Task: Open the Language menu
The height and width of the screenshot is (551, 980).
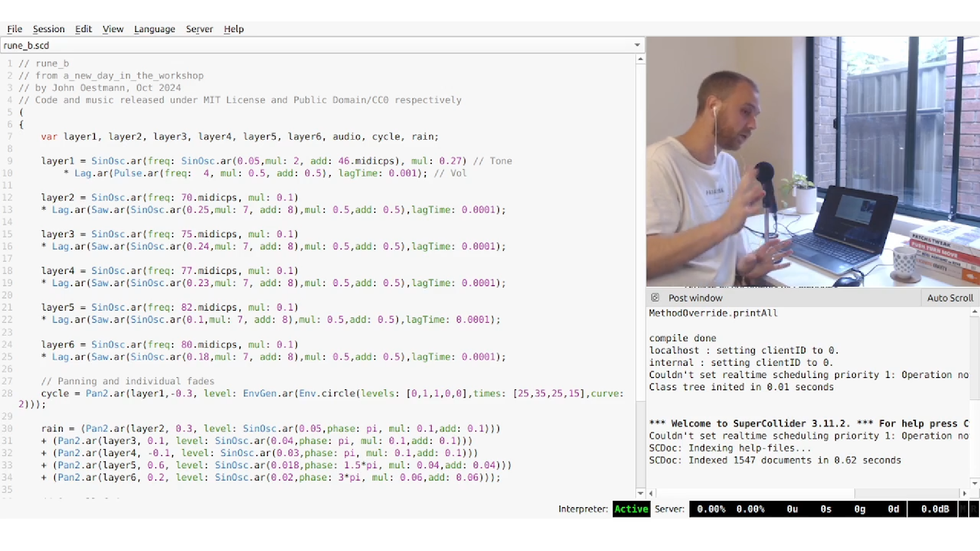Action: (x=154, y=28)
